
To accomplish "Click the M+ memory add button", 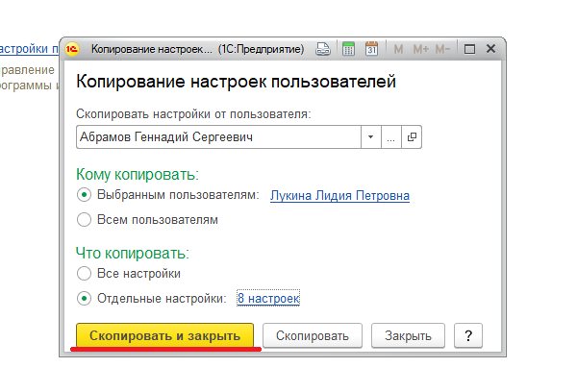I will click(420, 49).
